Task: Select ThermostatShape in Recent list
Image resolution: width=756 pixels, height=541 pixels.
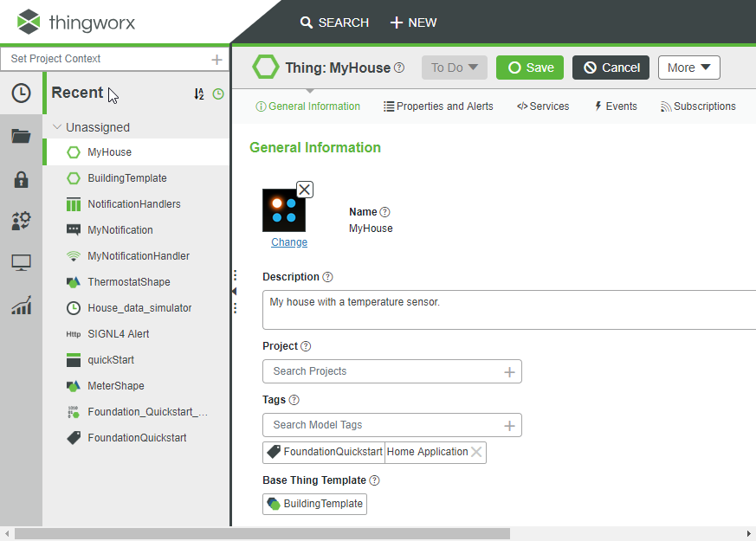Action: click(137, 282)
